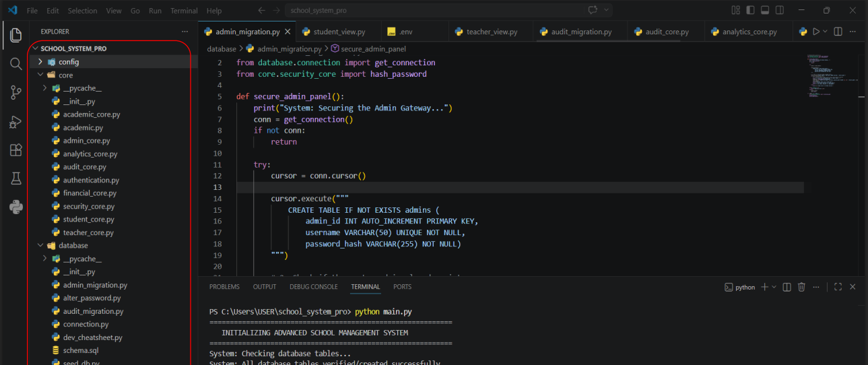The height and width of the screenshot is (365, 868).
Task: Toggle the bottom panel
Action: point(766,11)
